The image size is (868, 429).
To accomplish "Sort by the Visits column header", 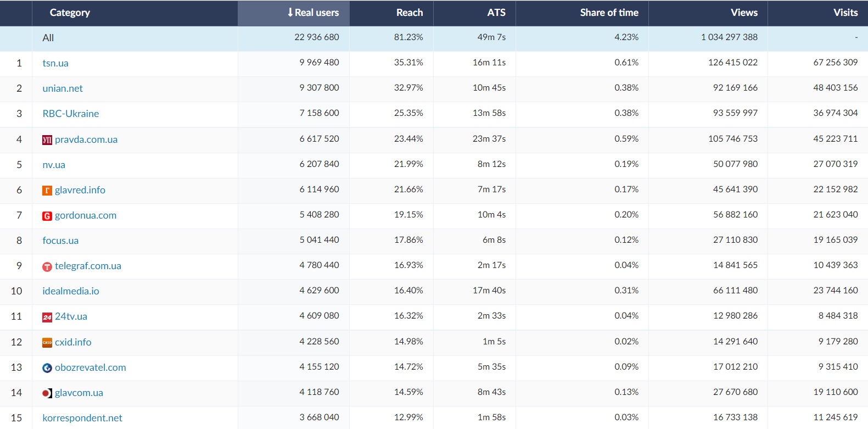I will coord(845,13).
